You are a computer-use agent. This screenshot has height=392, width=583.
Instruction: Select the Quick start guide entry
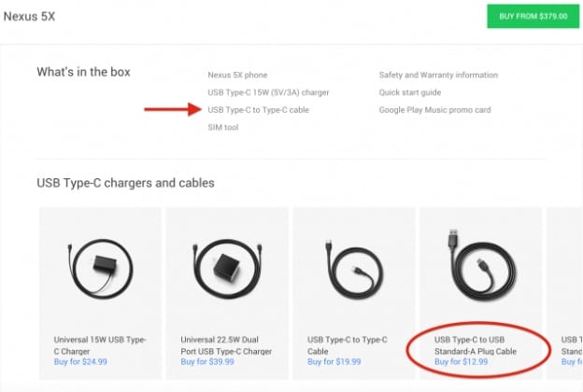point(410,92)
